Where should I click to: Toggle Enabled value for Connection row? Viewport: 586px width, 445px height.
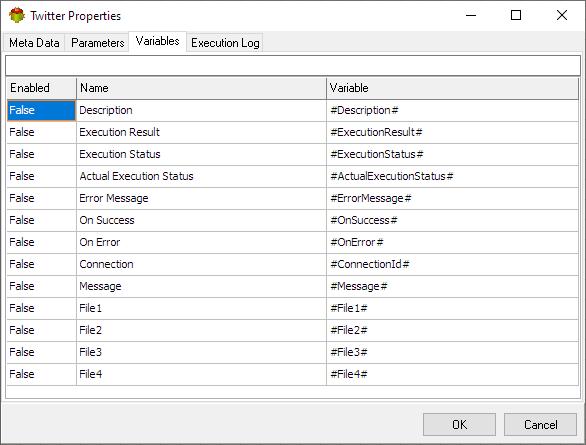[41, 265]
